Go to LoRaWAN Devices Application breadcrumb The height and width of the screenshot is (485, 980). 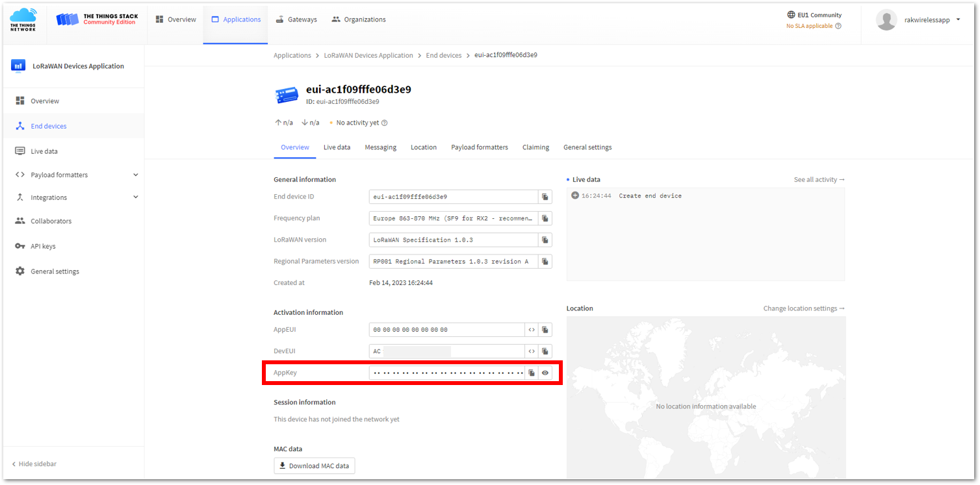[368, 55]
